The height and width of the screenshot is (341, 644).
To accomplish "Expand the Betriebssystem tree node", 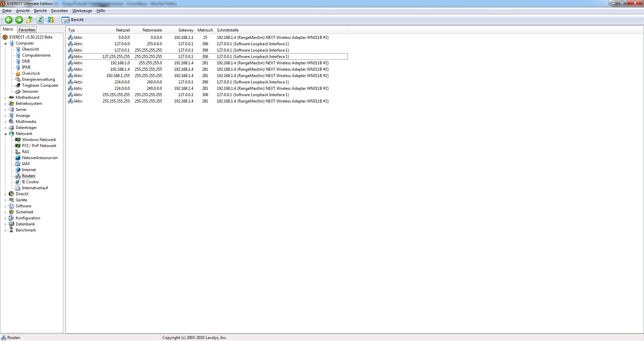I will pos(5,104).
